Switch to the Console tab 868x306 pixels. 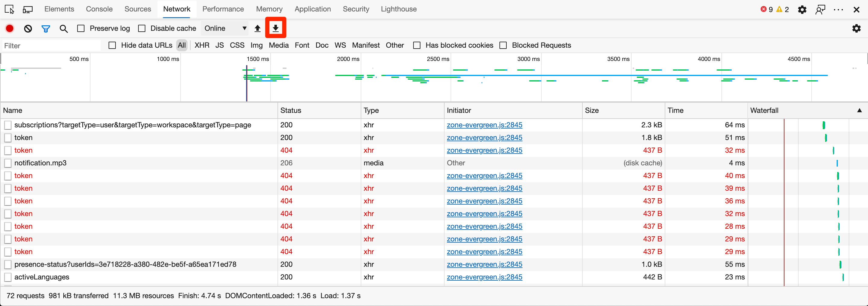coord(99,9)
